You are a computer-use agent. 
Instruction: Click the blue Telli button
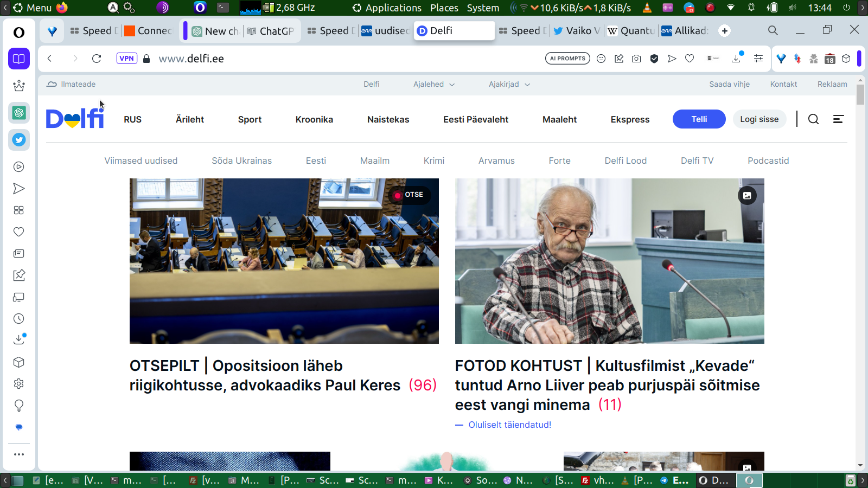click(699, 119)
